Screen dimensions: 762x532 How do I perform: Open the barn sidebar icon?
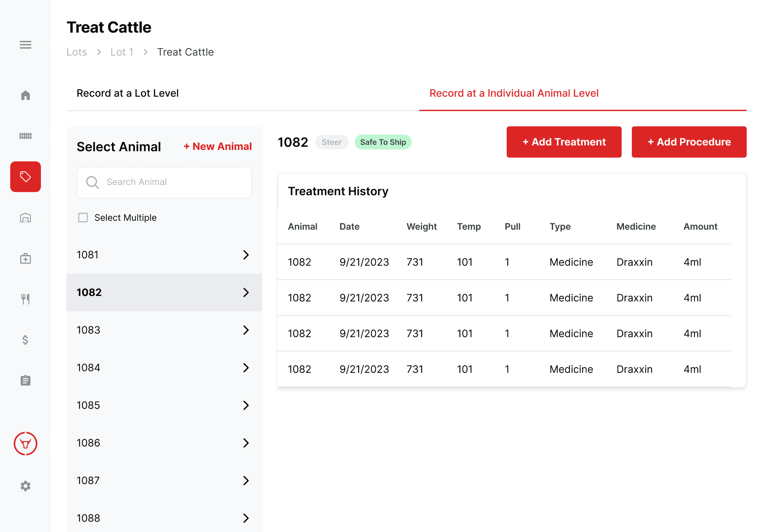pyautogui.click(x=25, y=217)
